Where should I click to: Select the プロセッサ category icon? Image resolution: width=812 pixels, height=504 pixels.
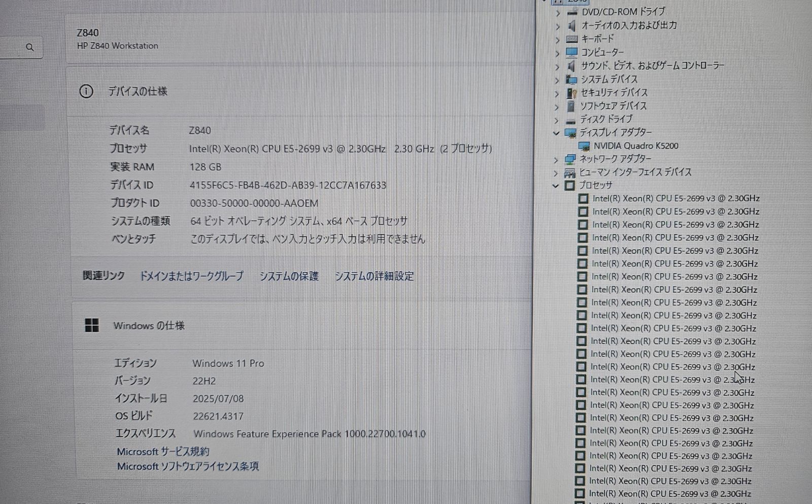click(x=569, y=186)
